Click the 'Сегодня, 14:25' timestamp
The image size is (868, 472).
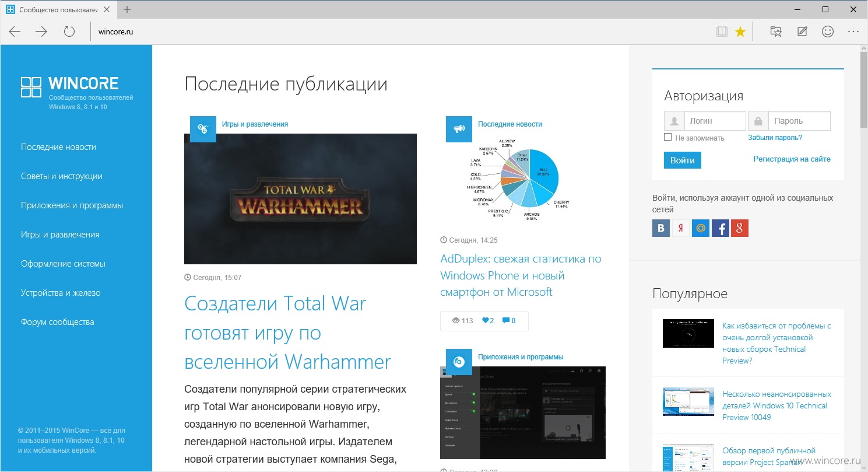coord(469,240)
